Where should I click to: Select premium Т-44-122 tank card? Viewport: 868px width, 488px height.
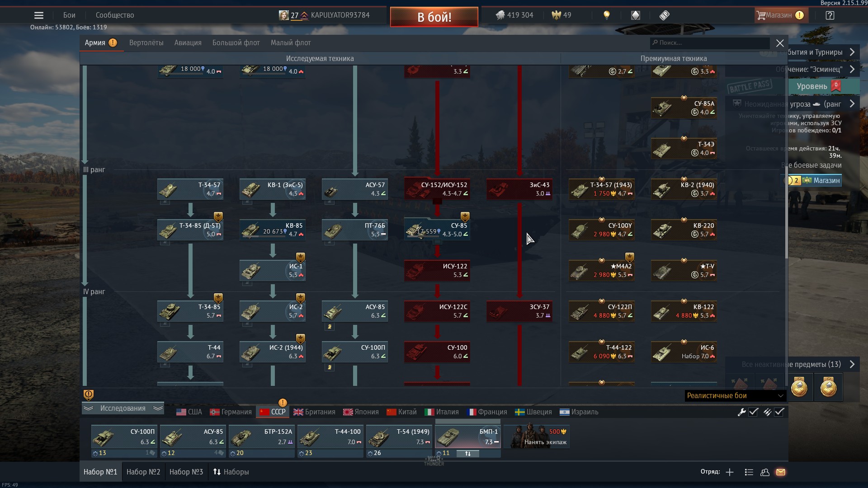pyautogui.click(x=602, y=352)
